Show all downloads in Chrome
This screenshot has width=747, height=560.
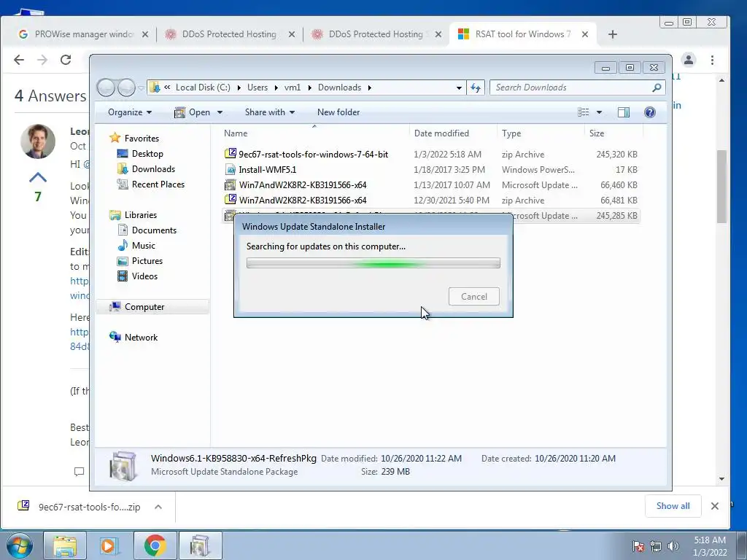point(673,506)
